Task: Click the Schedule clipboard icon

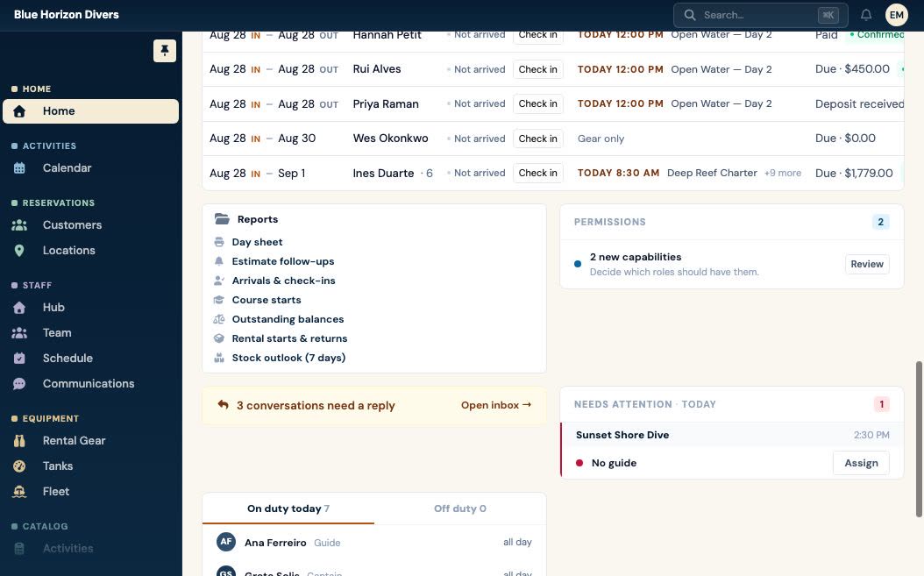Action: point(19,359)
